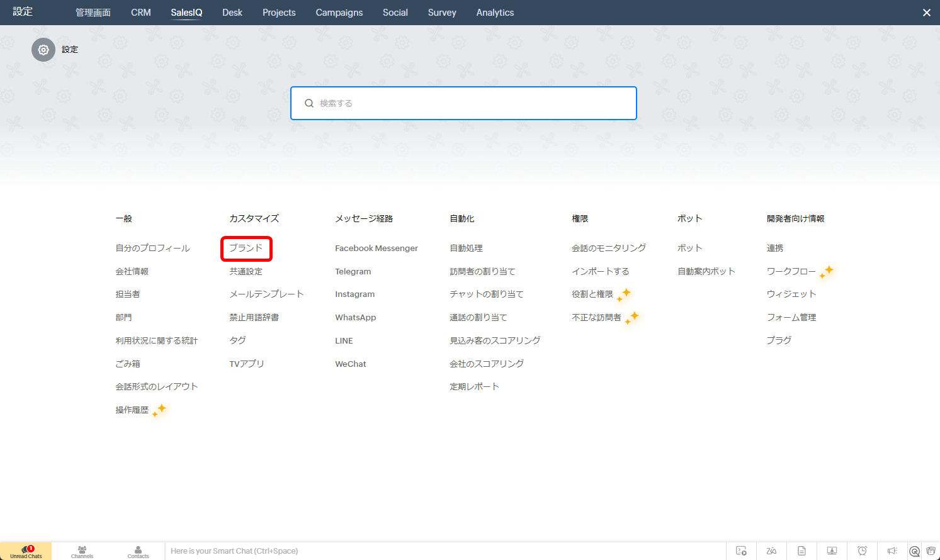The image size is (940, 560).
Task: Open Unread Chats in the bottom bar
Action: [26, 551]
